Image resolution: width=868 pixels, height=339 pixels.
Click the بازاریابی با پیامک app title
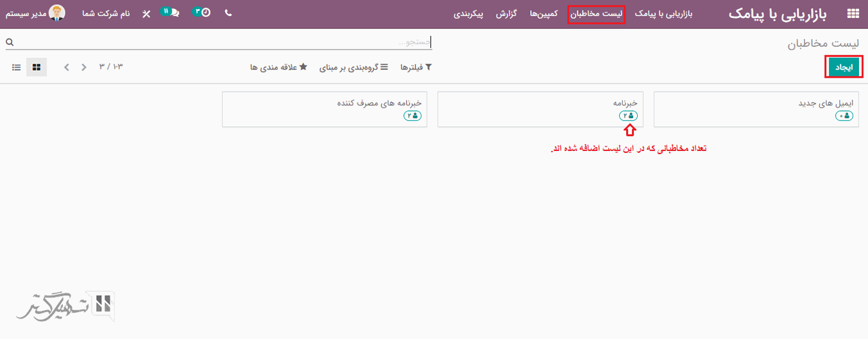pos(778,13)
